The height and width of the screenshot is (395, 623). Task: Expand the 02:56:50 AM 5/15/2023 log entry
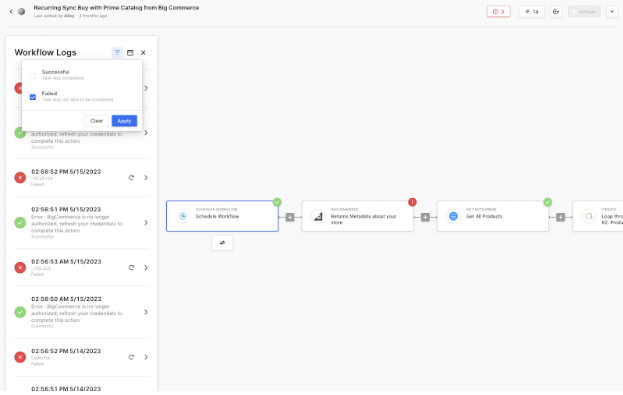(x=146, y=312)
